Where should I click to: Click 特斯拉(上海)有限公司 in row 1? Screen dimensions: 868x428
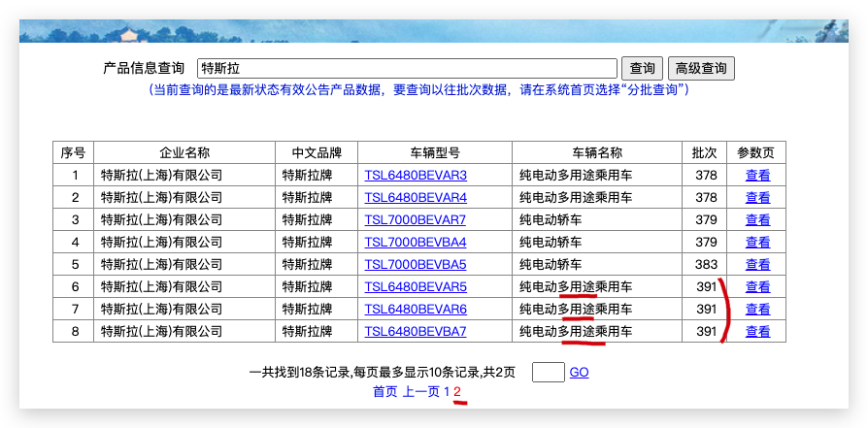tap(161, 176)
